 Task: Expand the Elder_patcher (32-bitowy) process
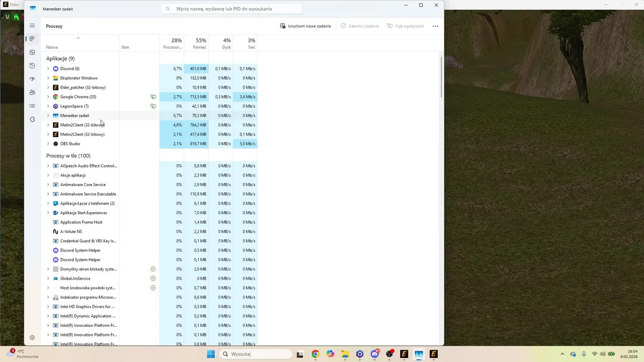click(48, 87)
